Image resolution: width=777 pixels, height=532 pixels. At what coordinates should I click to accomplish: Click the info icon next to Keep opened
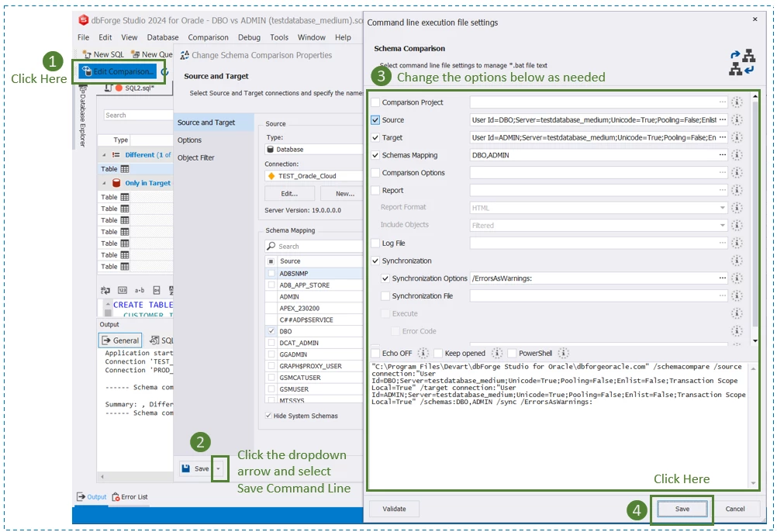click(496, 353)
